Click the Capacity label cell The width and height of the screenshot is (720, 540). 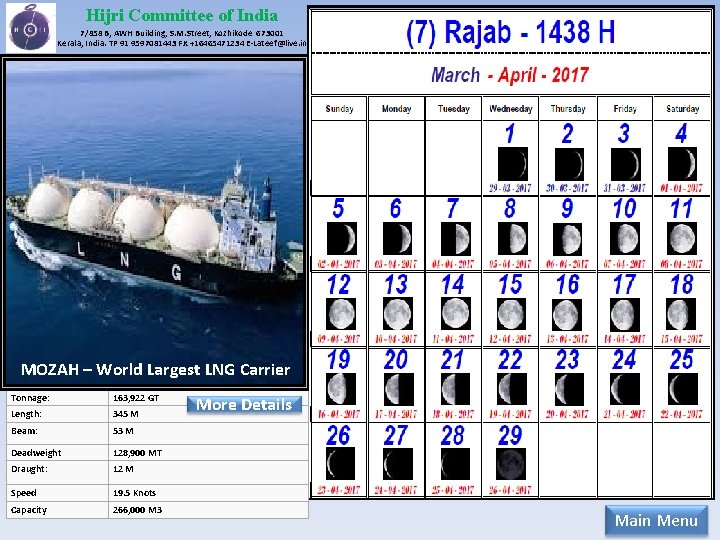coord(57,510)
